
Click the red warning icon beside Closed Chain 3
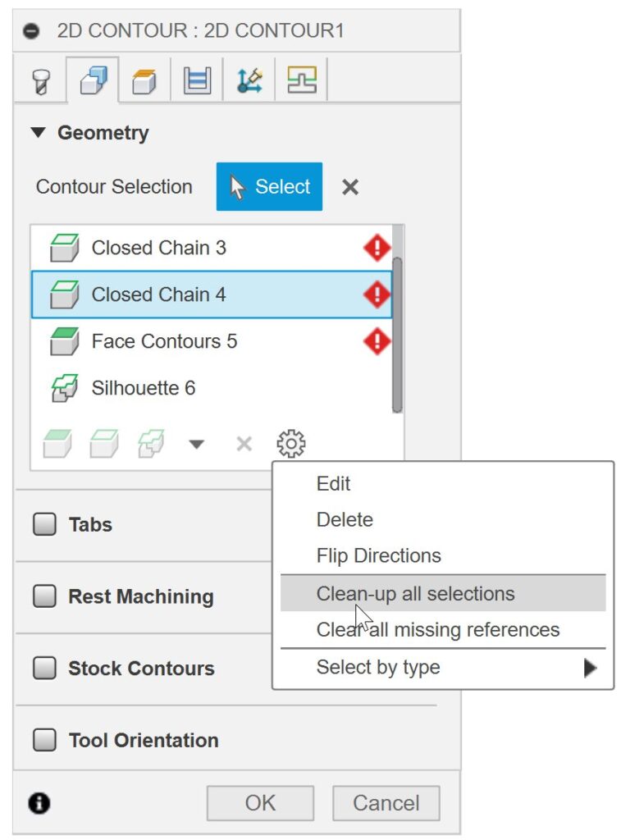(377, 248)
